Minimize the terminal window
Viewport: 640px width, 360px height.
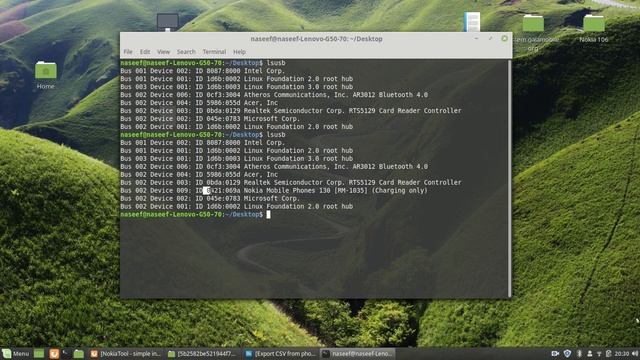[476, 38]
